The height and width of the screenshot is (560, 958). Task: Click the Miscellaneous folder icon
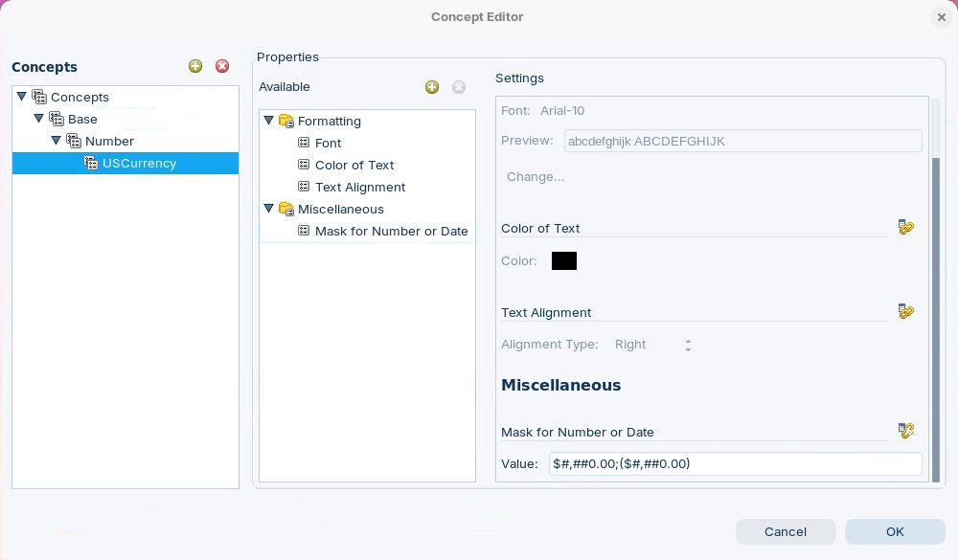[285, 210]
